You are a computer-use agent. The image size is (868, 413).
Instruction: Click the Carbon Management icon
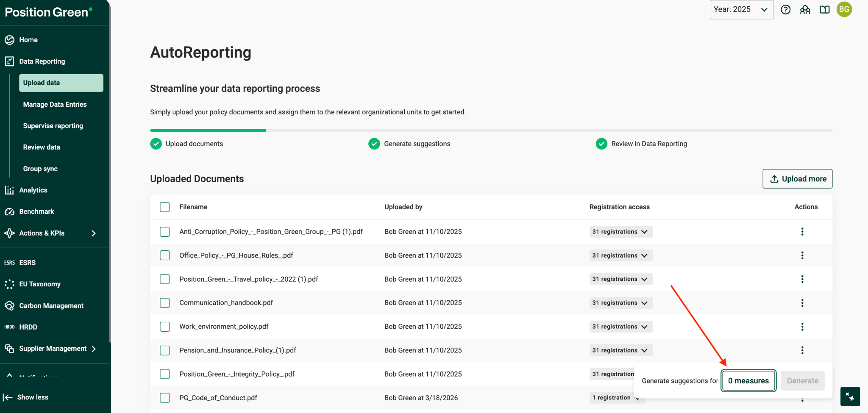click(x=9, y=306)
